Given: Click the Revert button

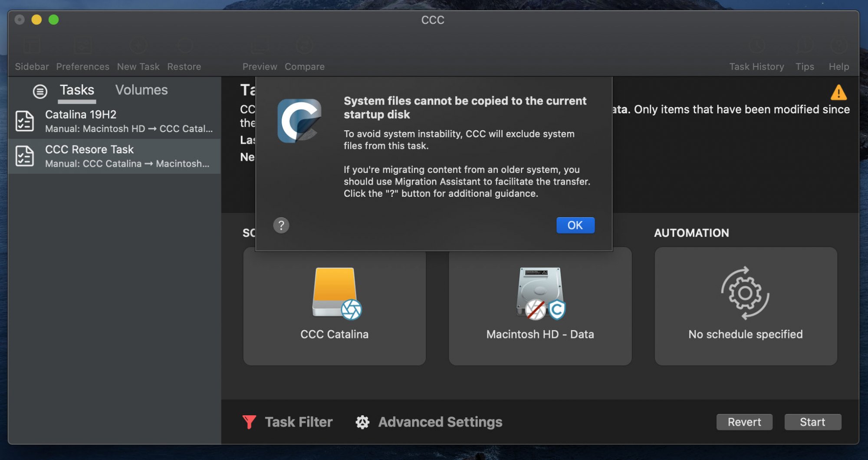Looking at the screenshot, I should 744,422.
